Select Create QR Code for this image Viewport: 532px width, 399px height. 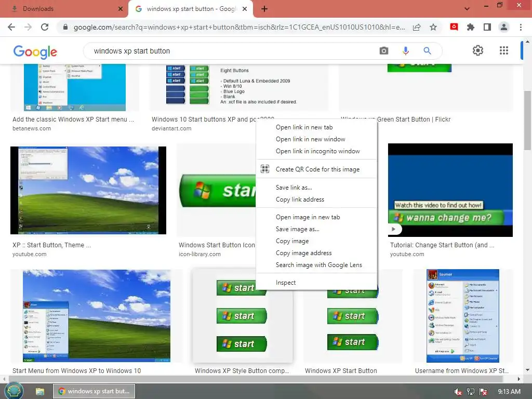[x=316, y=169]
